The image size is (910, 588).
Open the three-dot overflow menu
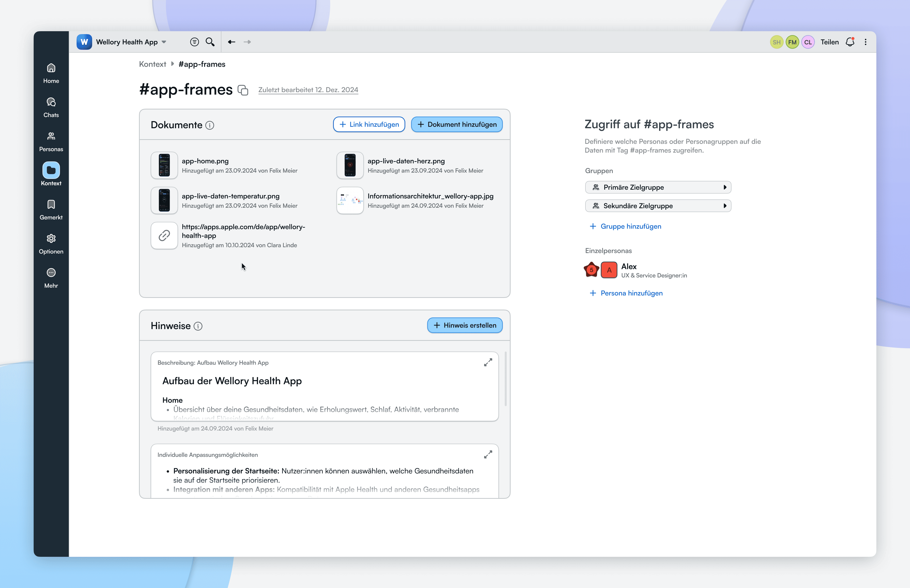(x=865, y=42)
